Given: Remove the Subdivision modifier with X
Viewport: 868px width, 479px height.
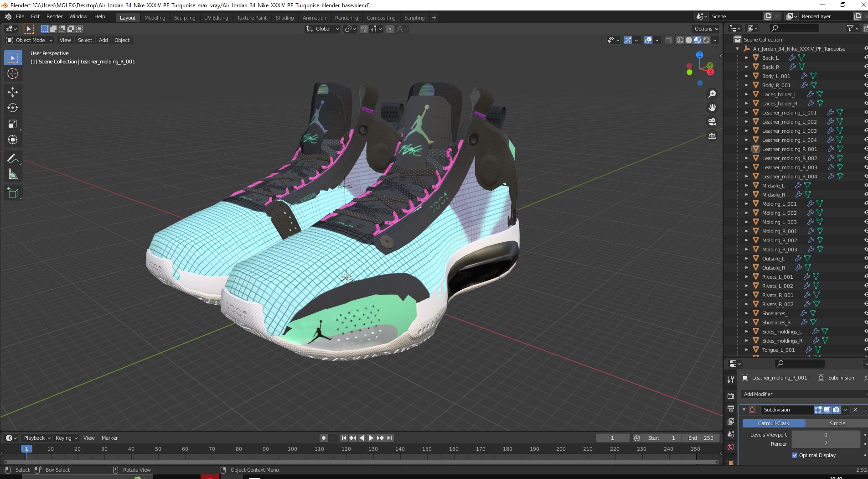Looking at the screenshot, I should pos(855,410).
